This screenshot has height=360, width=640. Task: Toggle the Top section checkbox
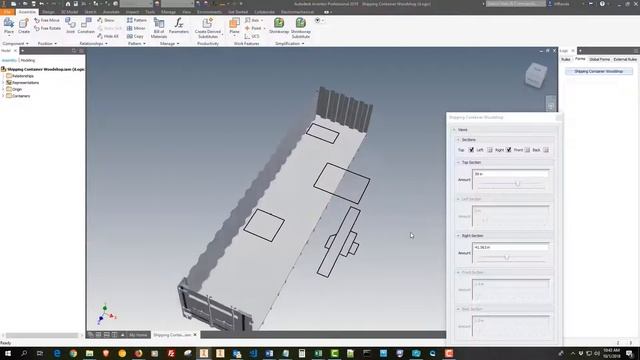471,150
